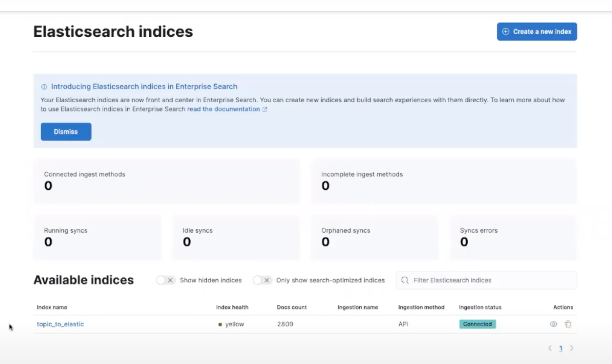The width and height of the screenshot is (612, 364).
Task: Click the Index name column header
Action: (x=52, y=307)
